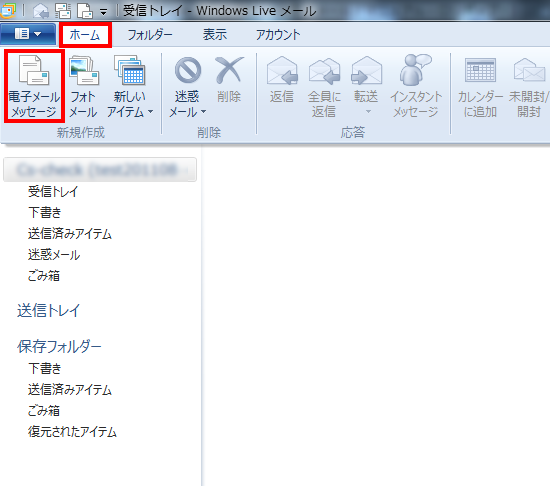Switch to the 表示 tab
550x486 pixels.
[215, 35]
